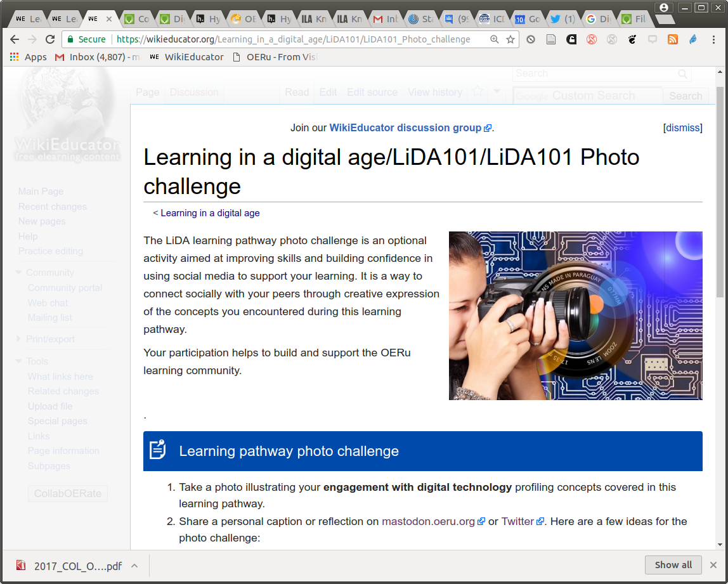
Task: Click the Apps grid shortcut icon
Action: pyautogui.click(x=14, y=57)
